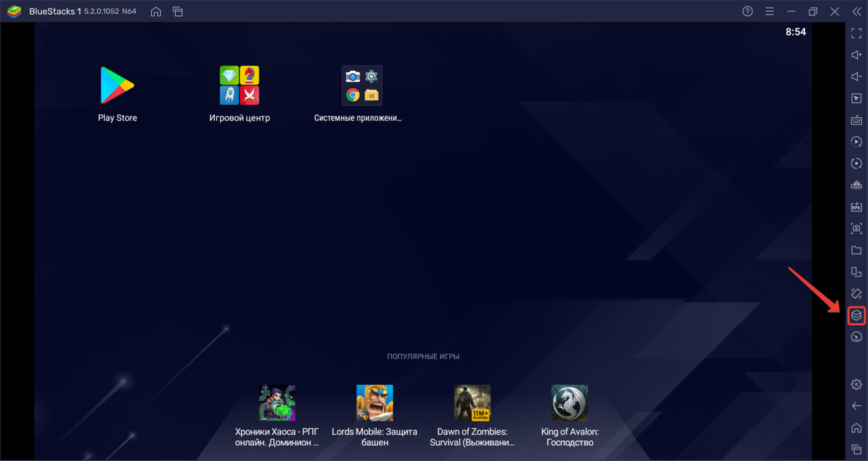Open the hamburger menu in title bar

pos(769,12)
